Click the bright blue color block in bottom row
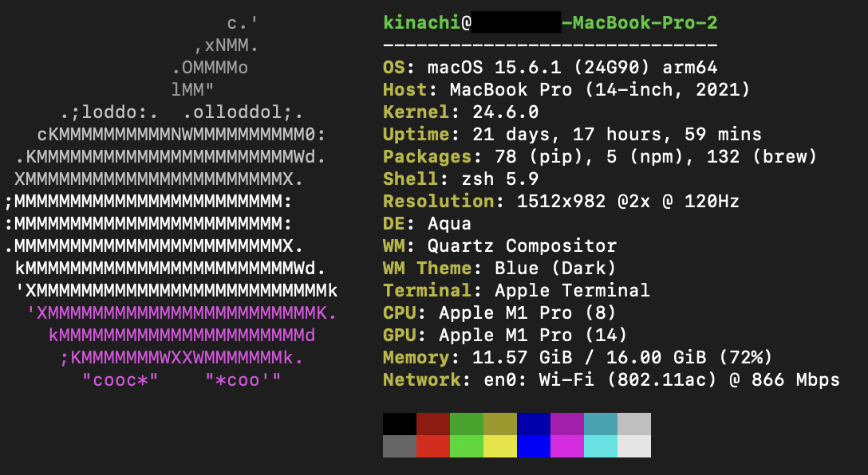Image resolution: width=868 pixels, height=475 pixels. (534, 446)
